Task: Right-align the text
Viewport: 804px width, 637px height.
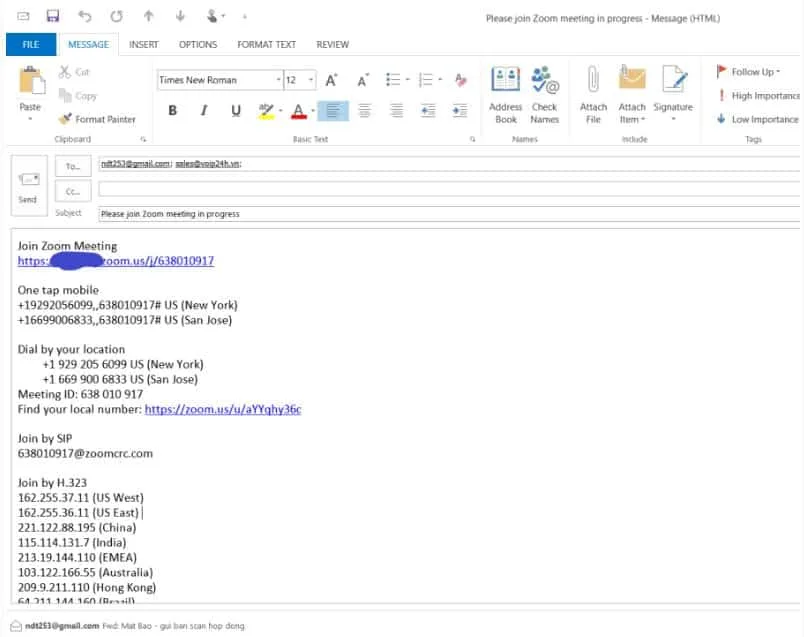Action: 396,110
